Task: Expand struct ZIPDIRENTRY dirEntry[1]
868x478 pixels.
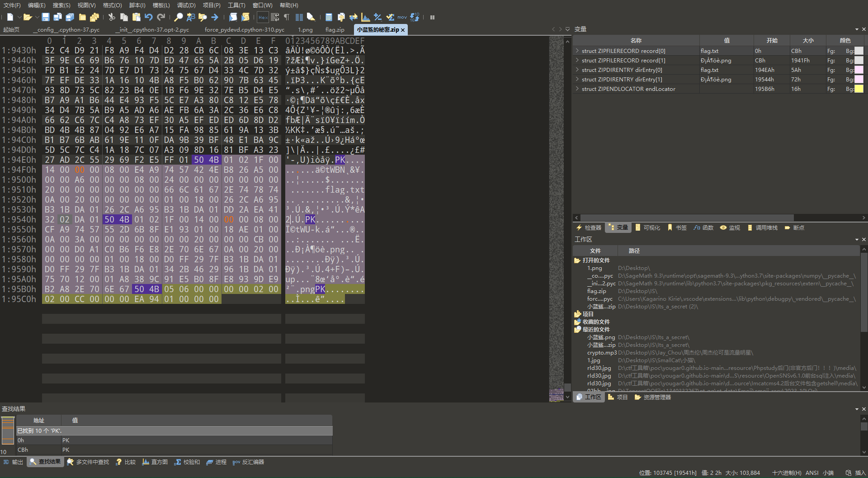Action: click(x=577, y=79)
